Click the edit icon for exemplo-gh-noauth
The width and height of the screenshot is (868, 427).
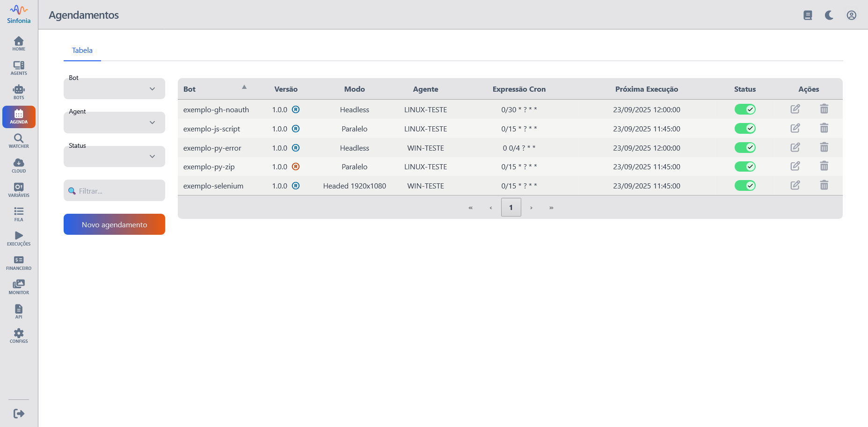(795, 109)
